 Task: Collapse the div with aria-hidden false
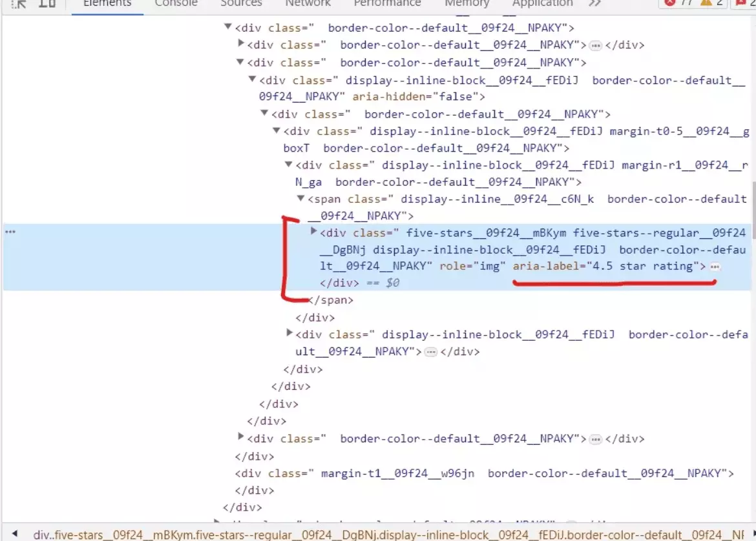click(253, 79)
